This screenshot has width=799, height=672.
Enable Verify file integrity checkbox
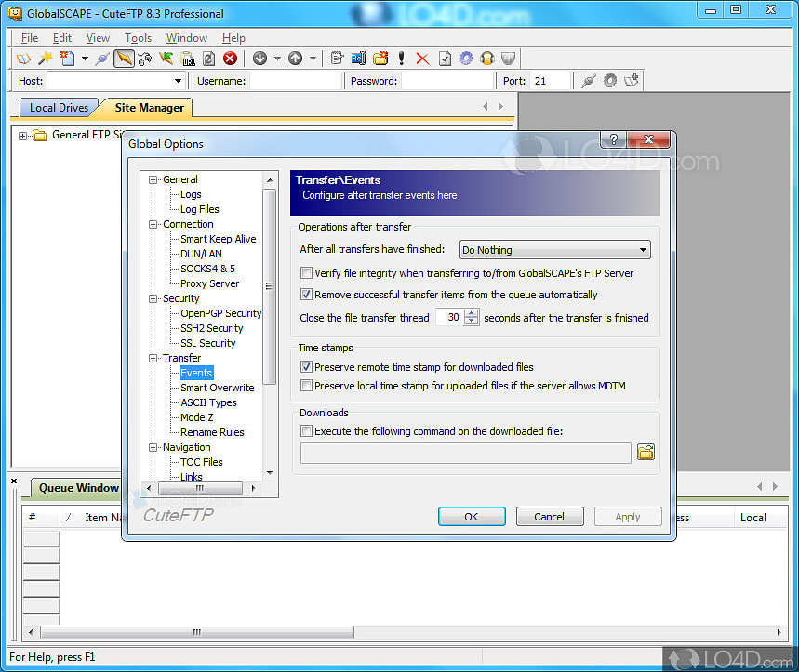[306, 273]
